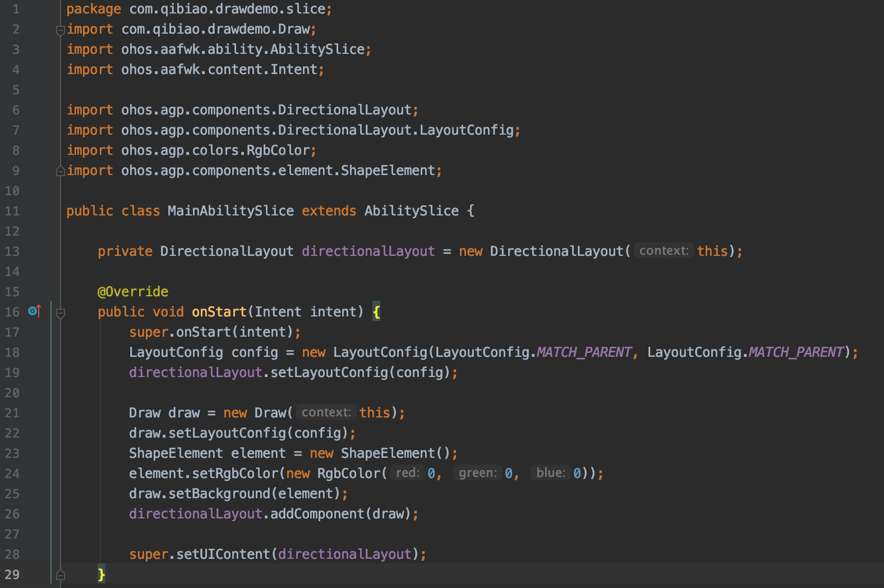Click the fold end marker at line 29
The width and height of the screenshot is (884, 588).
(x=61, y=575)
